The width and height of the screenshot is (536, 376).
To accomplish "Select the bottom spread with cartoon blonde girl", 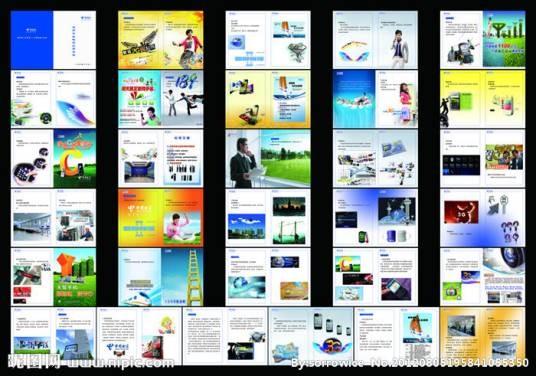I will pos(139,336).
